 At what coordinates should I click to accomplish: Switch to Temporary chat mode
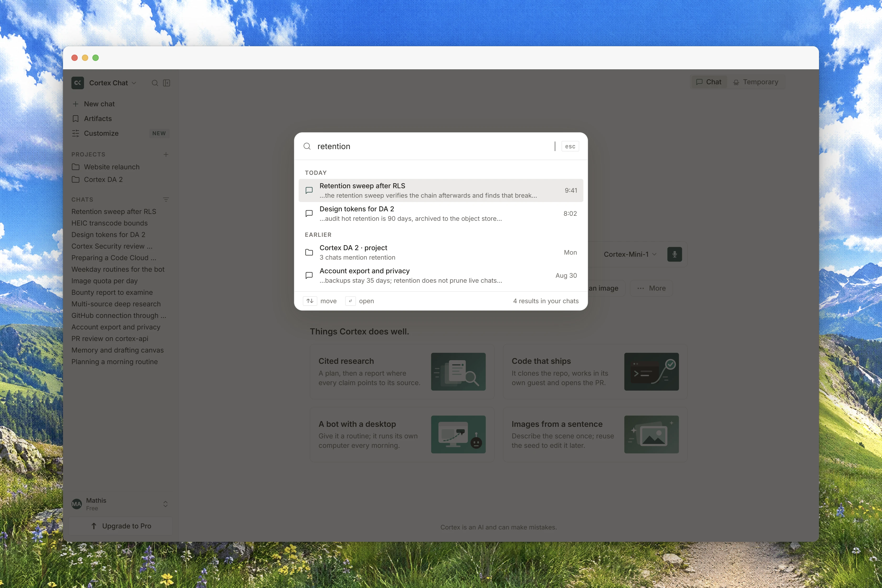click(756, 82)
